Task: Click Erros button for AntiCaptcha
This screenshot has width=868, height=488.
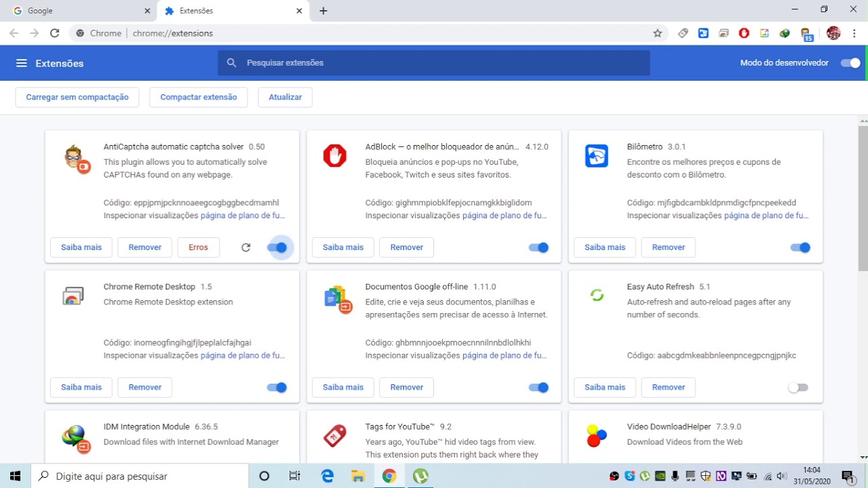Action: click(199, 247)
